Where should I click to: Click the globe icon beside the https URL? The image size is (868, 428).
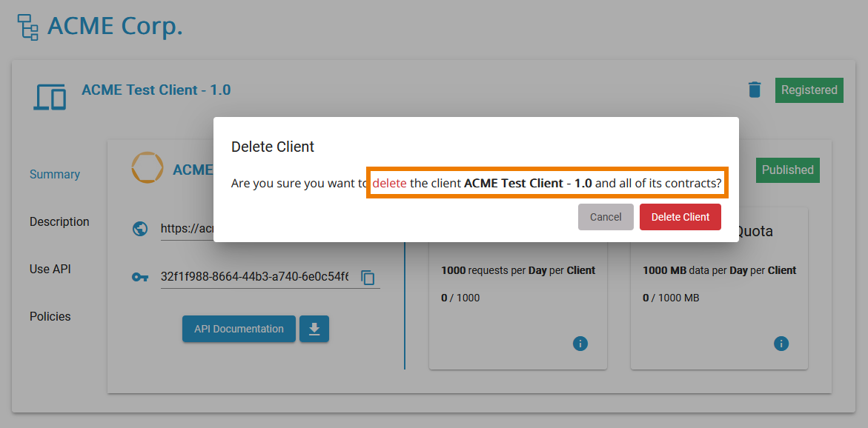click(140, 229)
